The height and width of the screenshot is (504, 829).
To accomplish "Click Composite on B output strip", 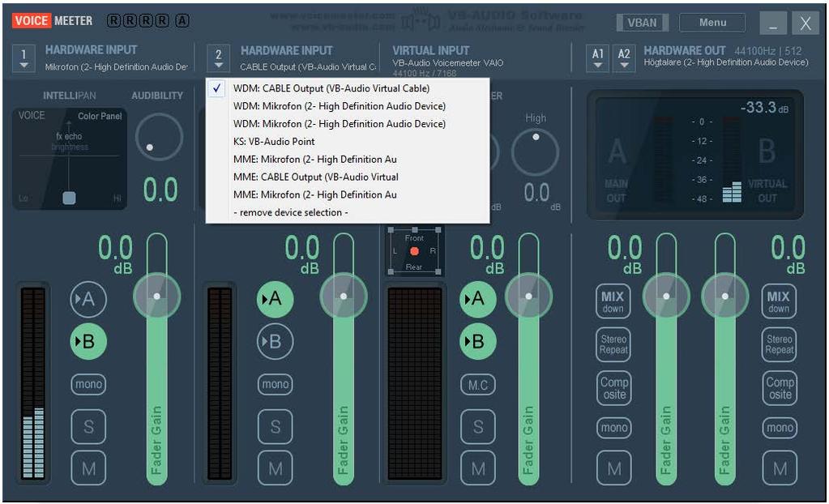I will point(780,388).
